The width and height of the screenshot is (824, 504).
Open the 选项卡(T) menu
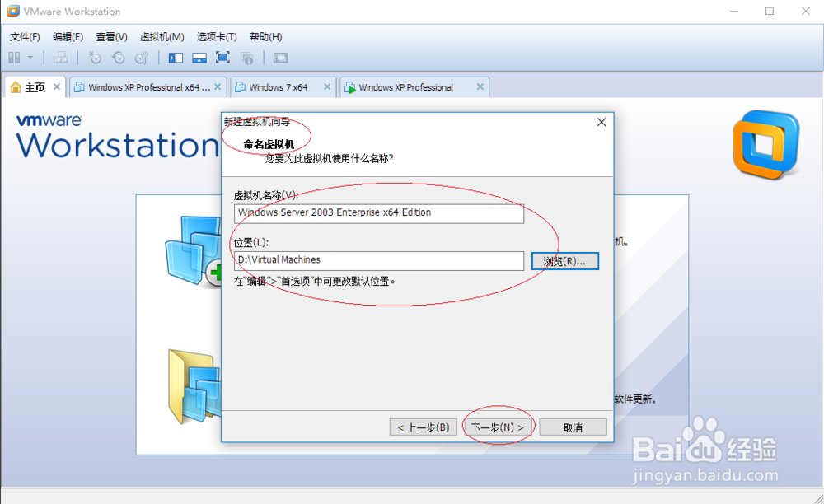click(217, 37)
